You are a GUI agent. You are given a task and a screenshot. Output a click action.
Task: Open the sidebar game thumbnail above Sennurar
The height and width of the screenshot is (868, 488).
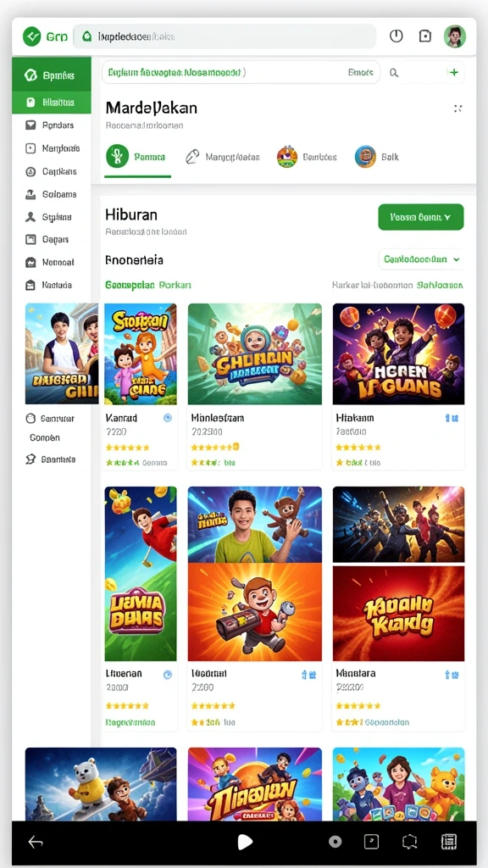61,353
